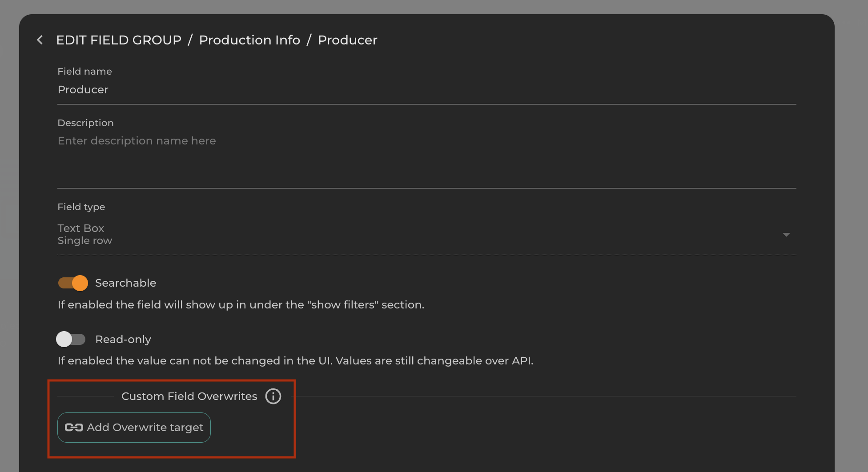Click the Searchable label text
This screenshot has height=472, width=868.
tap(125, 283)
